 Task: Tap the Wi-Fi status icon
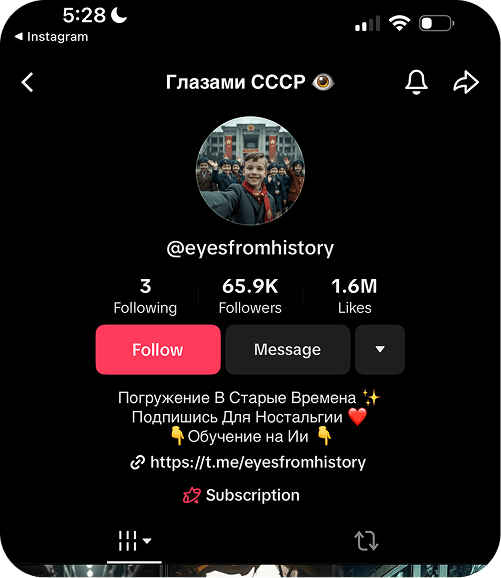pos(399,23)
